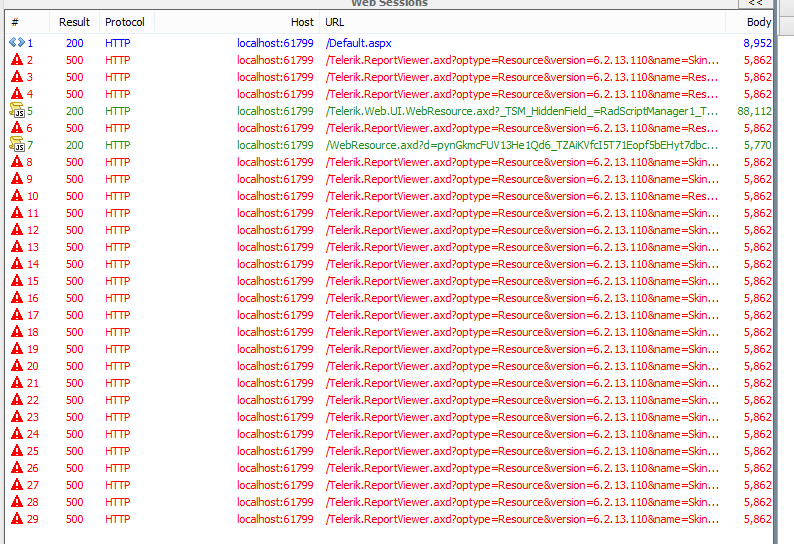Click the 5,862 body value of session 27
Image resolution: width=794 pixels, height=544 pixels.
coord(757,485)
